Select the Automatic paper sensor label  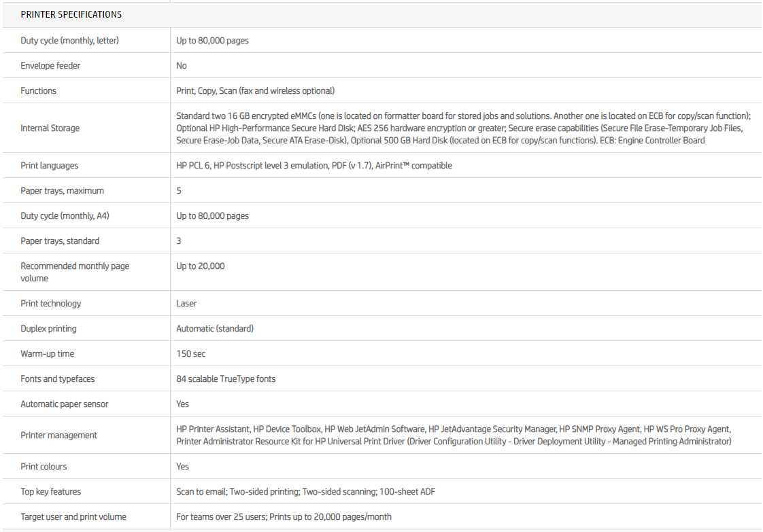tap(65, 404)
